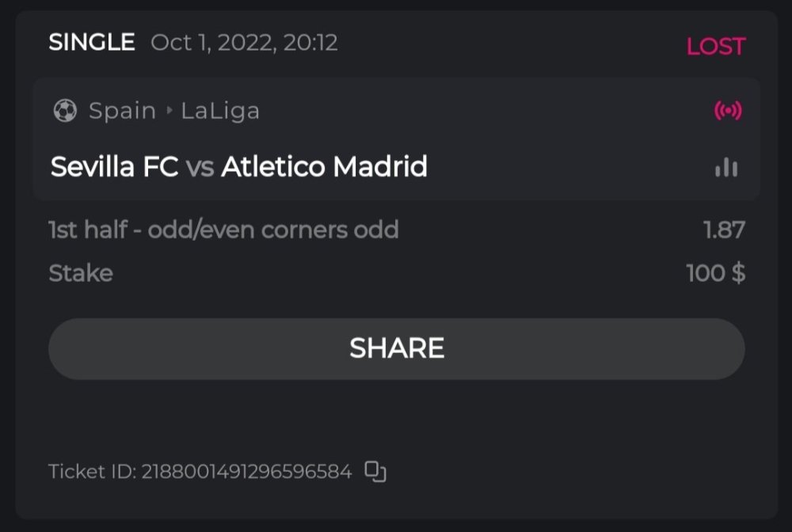Click the "vs" text between teams
Image resolution: width=792 pixels, height=532 pixels.
pyautogui.click(x=200, y=167)
